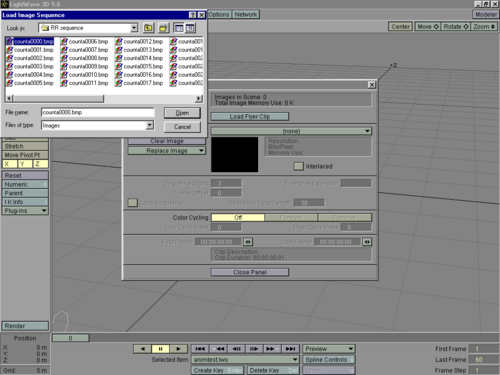Click Last Frame timecode stepper arrows icon
Image resolution: width=500 pixels, height=375 pixels.
(x=367, y=242)
